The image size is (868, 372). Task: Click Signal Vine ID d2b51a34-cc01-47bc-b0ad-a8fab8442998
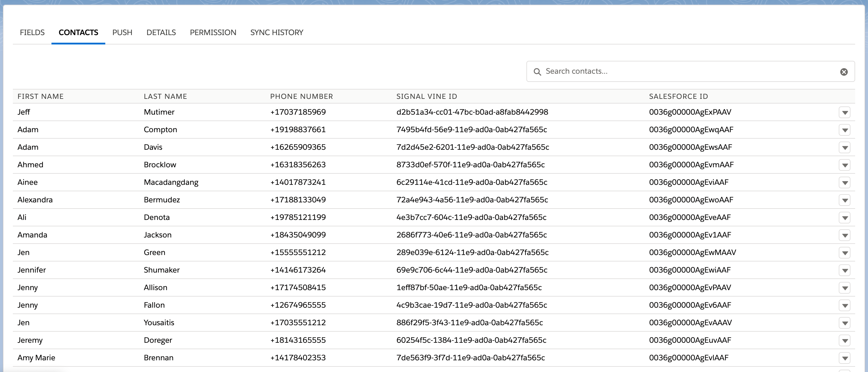pyautogui.click(x=472, y=112)
